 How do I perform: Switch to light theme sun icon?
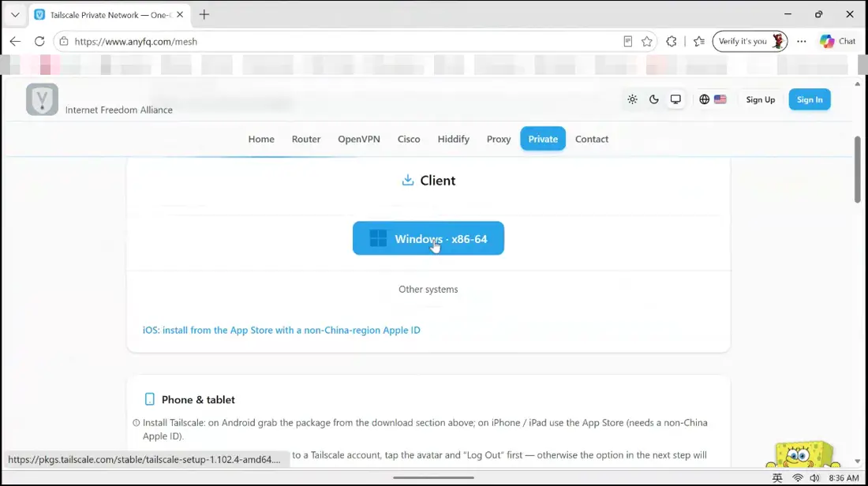[x=632, y=99]
